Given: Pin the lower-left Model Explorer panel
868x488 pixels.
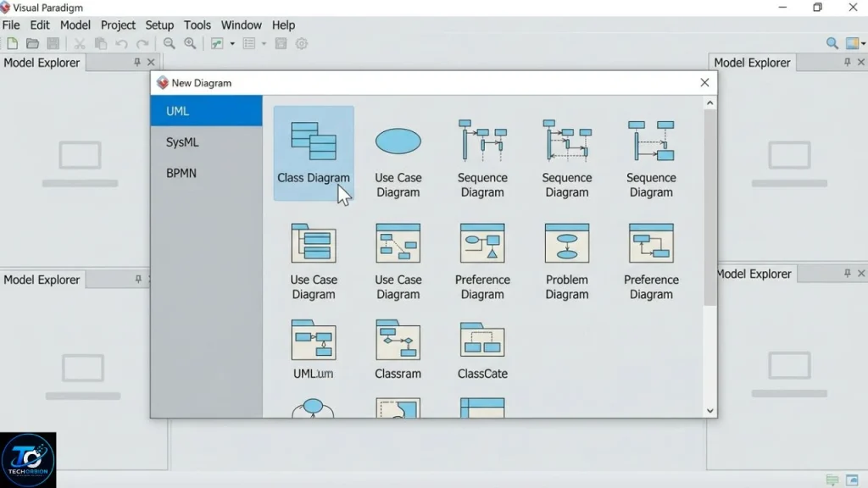Looking at the screenshot, I should click(x=138, y=279).
